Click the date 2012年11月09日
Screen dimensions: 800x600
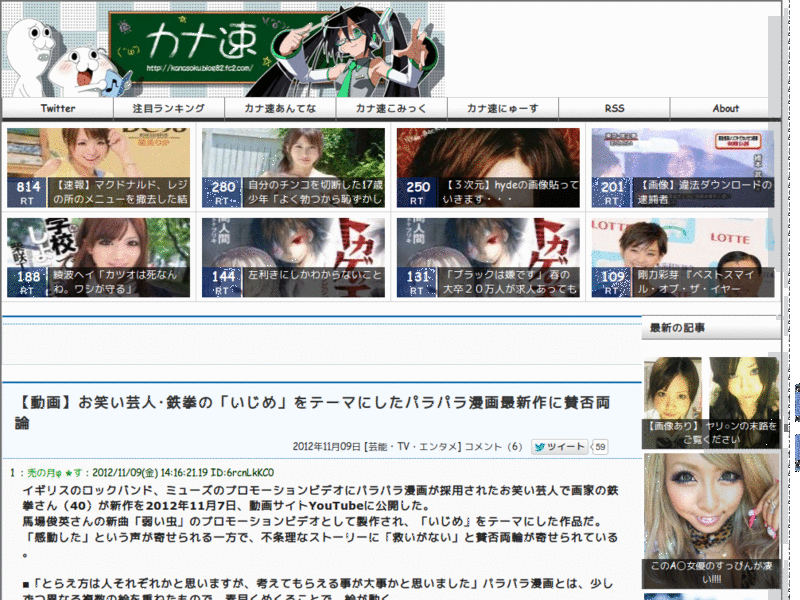[x=327, y=447]
